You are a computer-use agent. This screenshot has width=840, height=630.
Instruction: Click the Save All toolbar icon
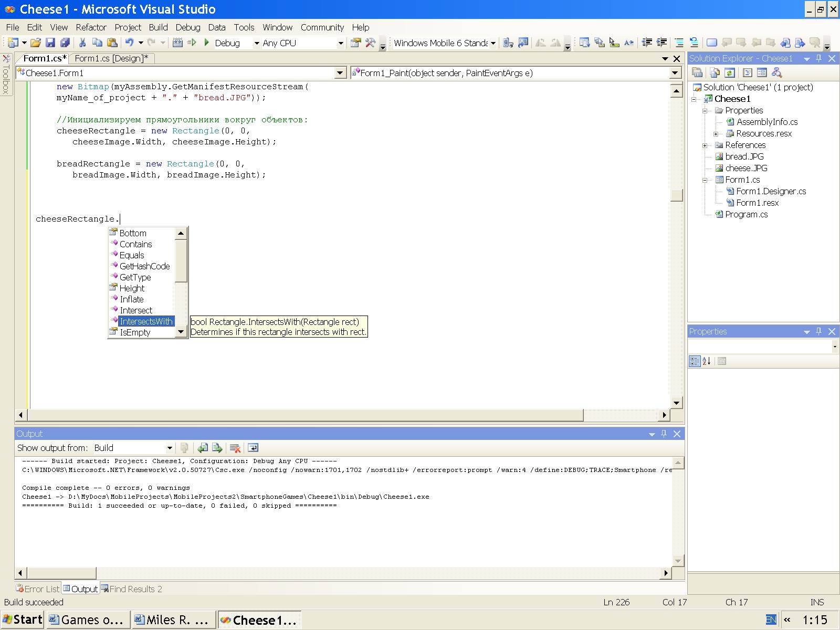pyautogui.click(x=65, y=43)
